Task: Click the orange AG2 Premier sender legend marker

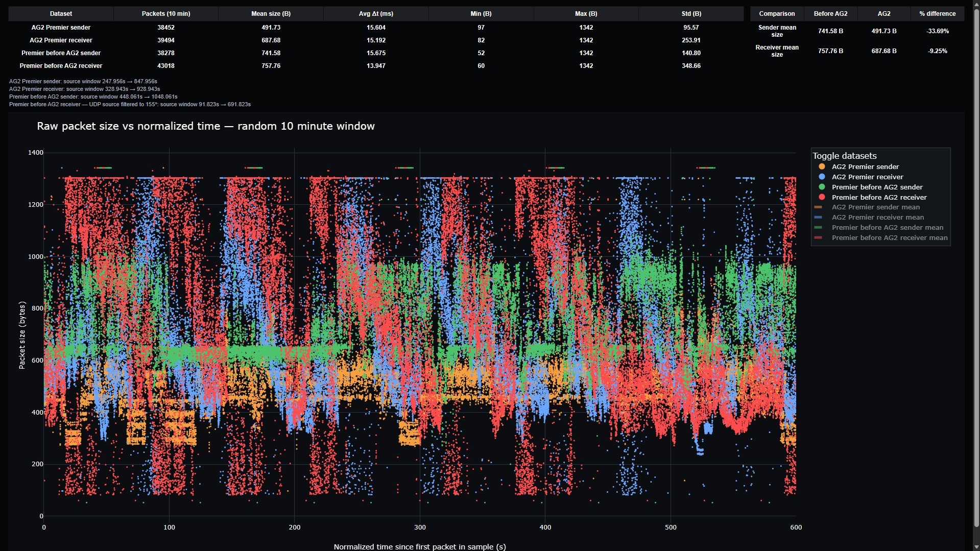Action: (x=822, y=166)
